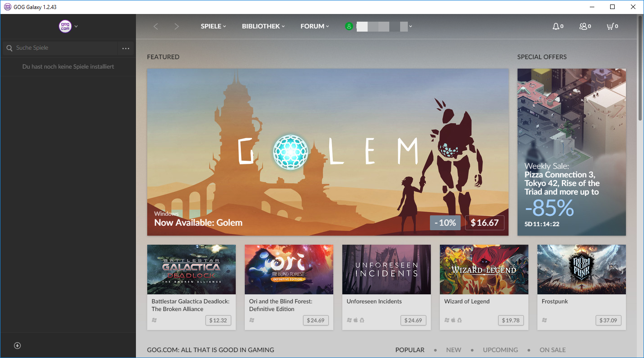This screenshot has height=358, width=644.
Task: Go back with the left arrow
Action: pyautogui.click(x=156, y=27)
